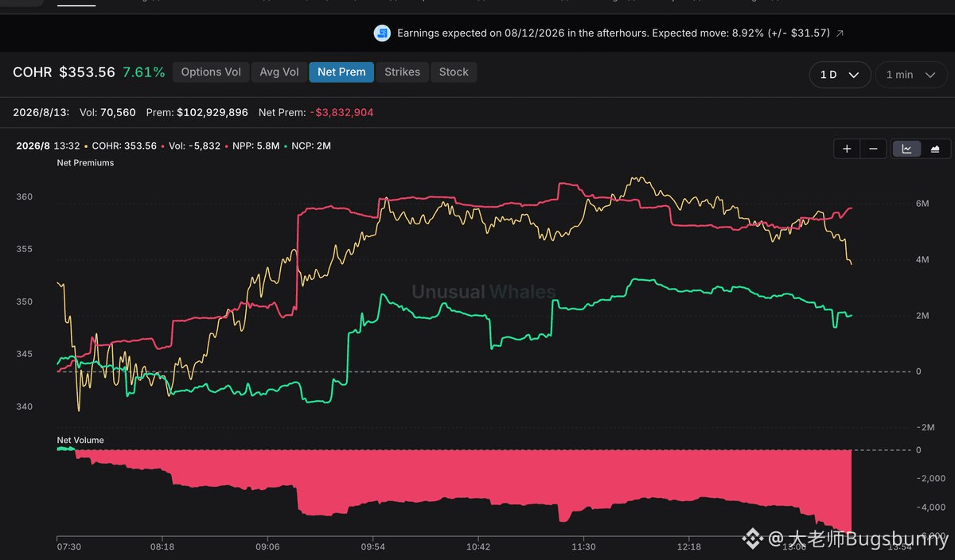
Task: Click the Vol: 70,560 value
Action: point(107,112)
